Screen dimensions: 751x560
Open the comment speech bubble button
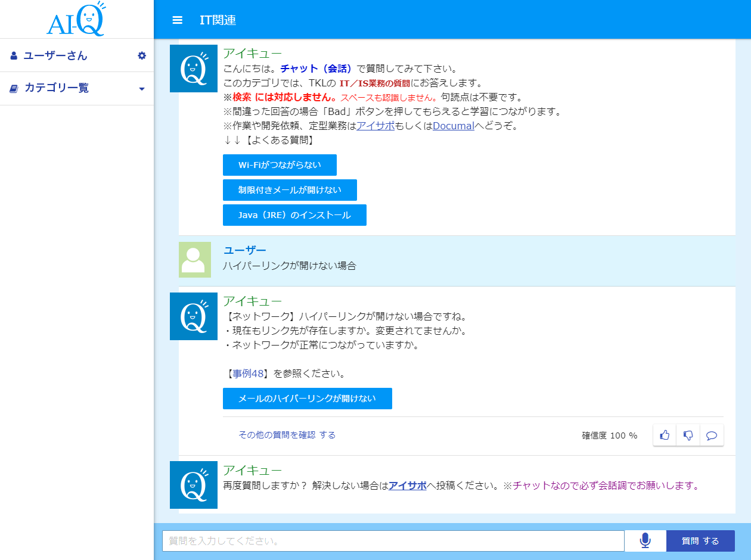pos(711,435)
